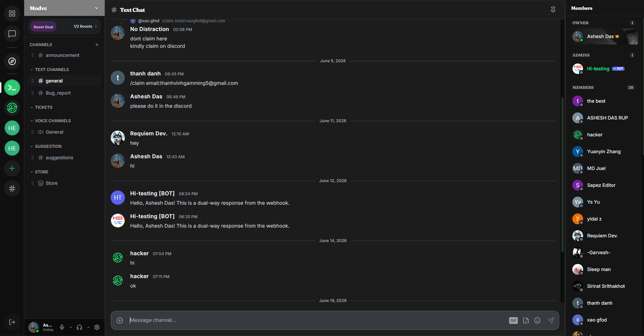Select the general text channel
The image size is (644, 336).
tap(64, 81)
